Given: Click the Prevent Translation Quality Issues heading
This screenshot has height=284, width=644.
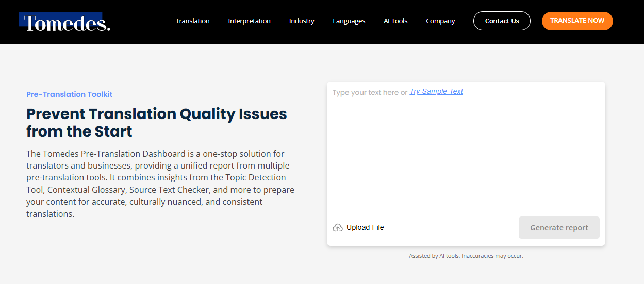Looking at the screenshot, I should coord(157,123).
